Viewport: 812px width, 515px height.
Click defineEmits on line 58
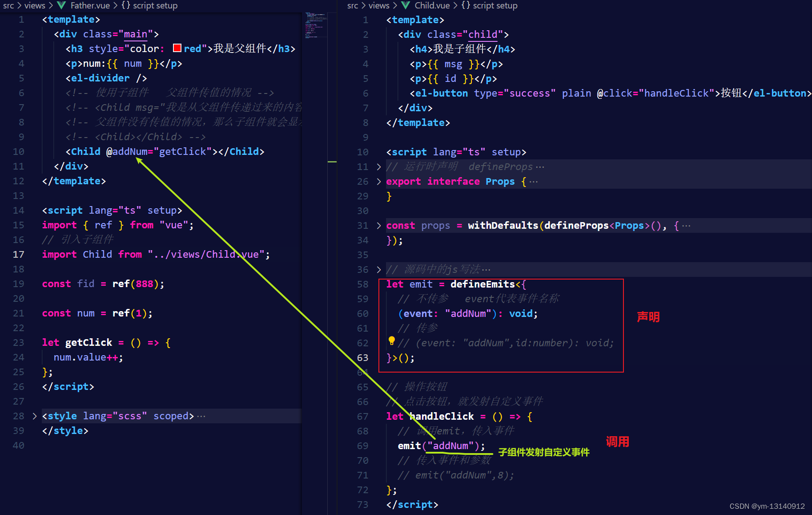482,284
